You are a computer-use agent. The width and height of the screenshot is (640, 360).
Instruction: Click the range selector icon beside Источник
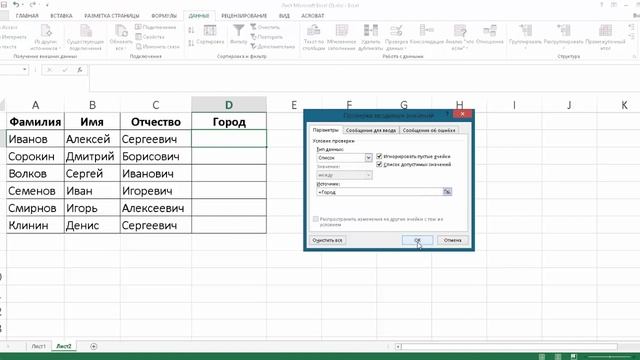pos(447,191)
